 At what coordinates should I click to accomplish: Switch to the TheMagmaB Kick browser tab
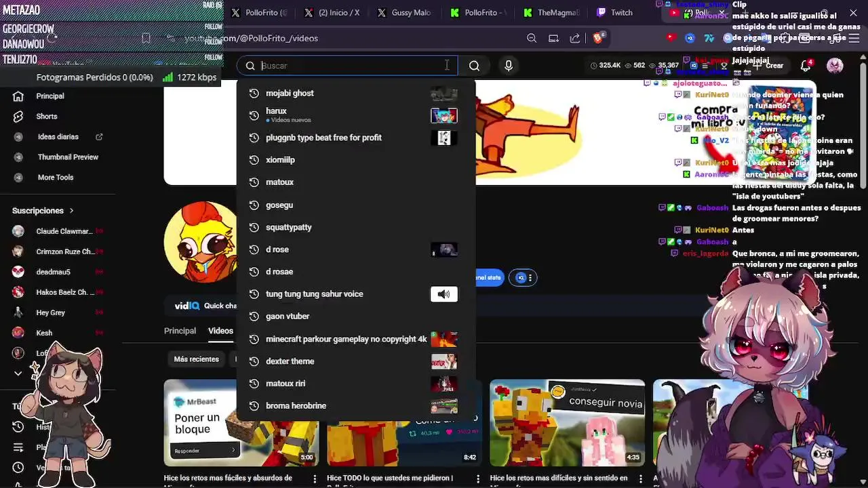pos(551,12)
